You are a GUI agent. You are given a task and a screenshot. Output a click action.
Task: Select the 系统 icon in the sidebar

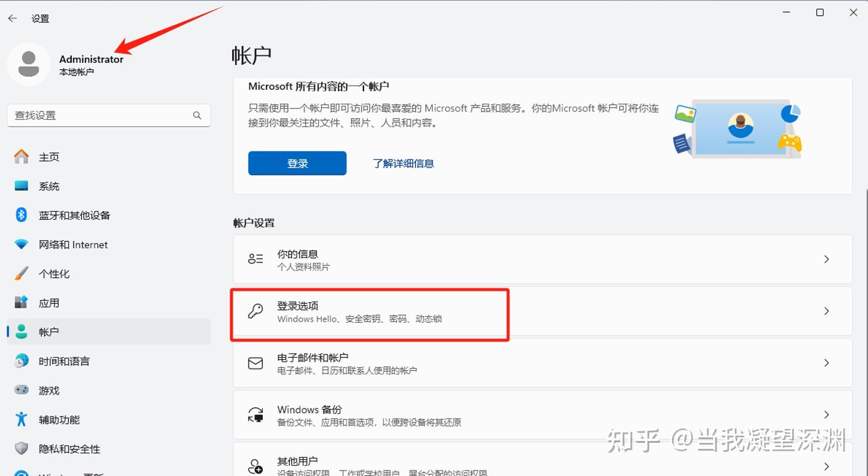20,186
